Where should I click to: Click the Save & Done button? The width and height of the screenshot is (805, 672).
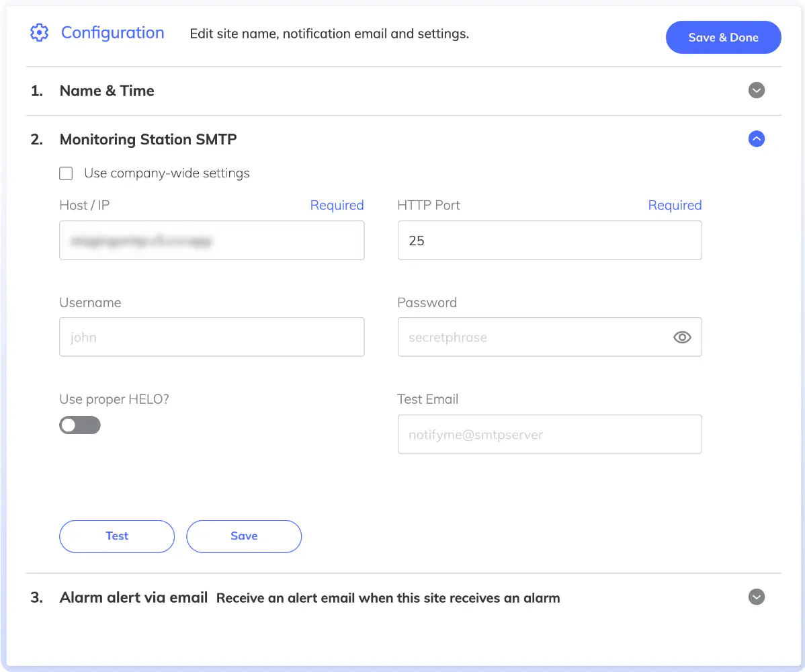pyautogui.click(x=723, y=38)
